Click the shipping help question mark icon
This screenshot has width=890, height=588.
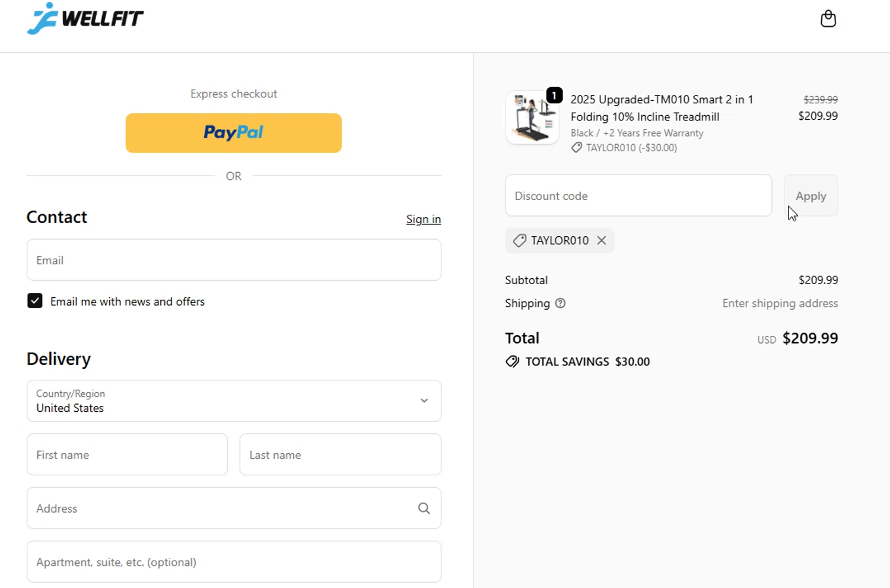[560, 303]
